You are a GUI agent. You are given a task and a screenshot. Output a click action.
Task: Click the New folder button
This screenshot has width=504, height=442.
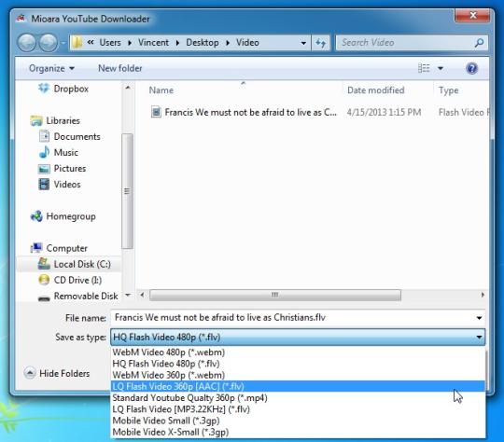pos(119,68)
